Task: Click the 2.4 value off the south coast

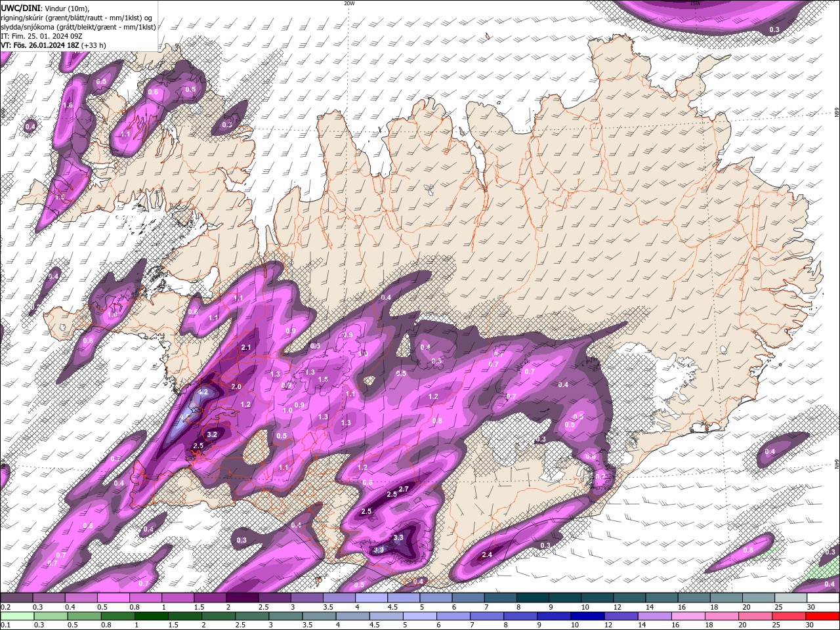Action: click(x=487, y=555)
